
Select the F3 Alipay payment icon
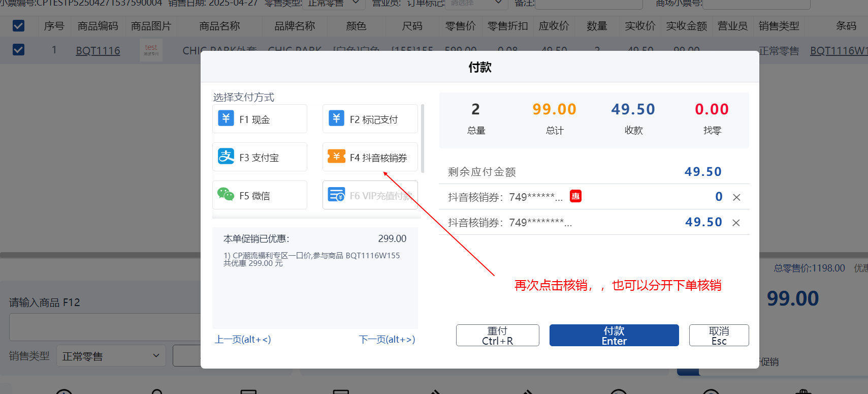click(x=226, y=157)
